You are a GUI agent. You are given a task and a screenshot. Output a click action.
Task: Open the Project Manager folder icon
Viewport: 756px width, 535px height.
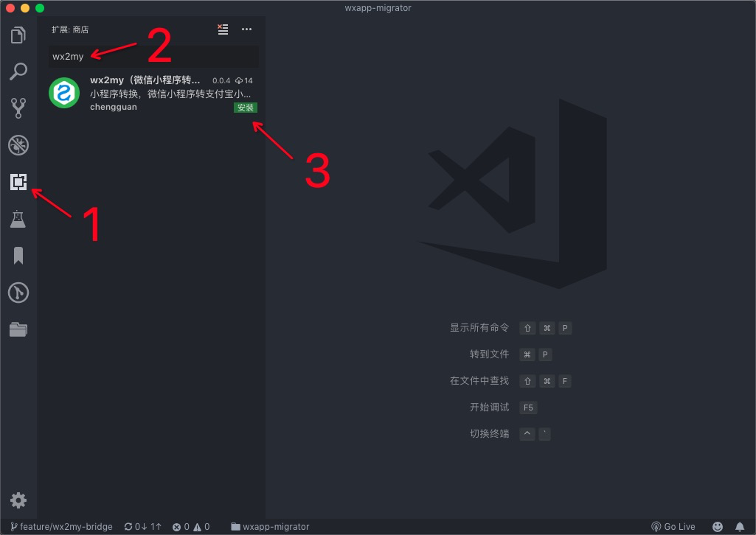(18, 329)
